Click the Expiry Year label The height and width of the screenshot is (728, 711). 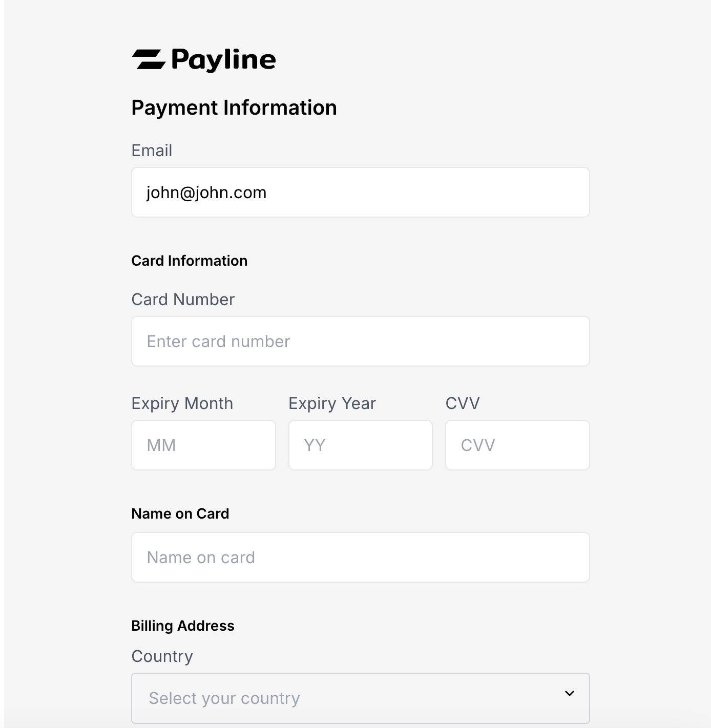click(x=332, y=403)
